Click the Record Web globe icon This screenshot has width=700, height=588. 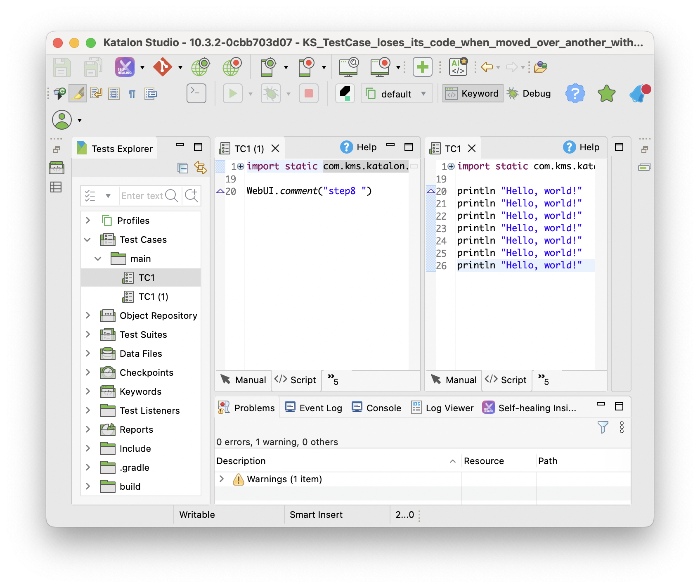[232, 67]
